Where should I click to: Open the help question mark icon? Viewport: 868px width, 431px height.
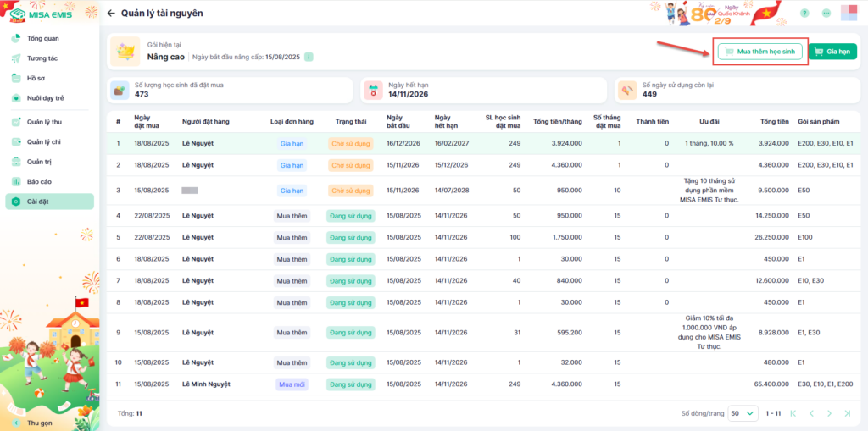coord(804,14)
